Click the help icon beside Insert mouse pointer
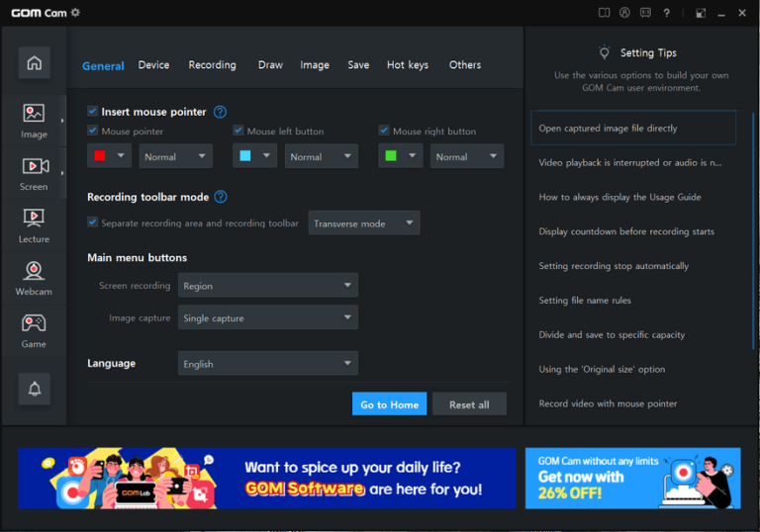Screen dimensions: 760x532 pos(220,112)
